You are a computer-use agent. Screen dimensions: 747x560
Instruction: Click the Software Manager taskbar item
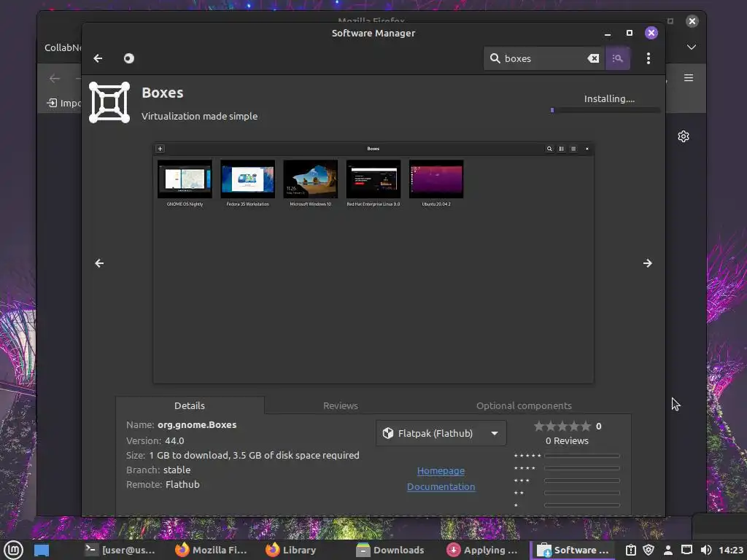coord(573,550)
